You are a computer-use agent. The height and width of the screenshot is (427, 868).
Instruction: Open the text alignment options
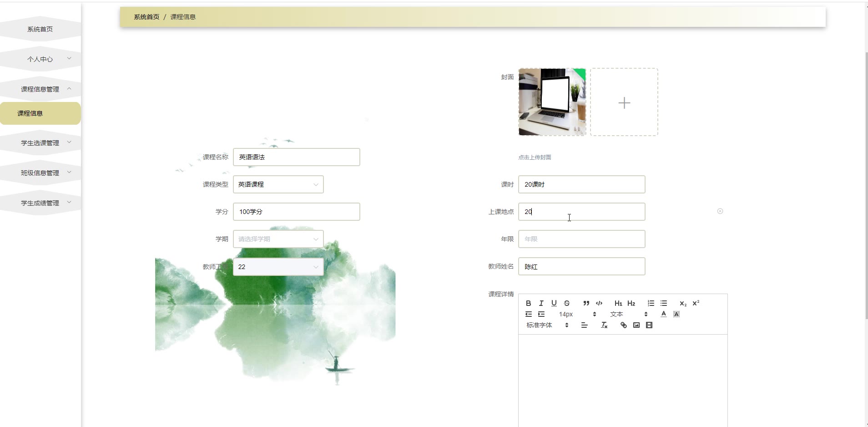click(585, 325)
